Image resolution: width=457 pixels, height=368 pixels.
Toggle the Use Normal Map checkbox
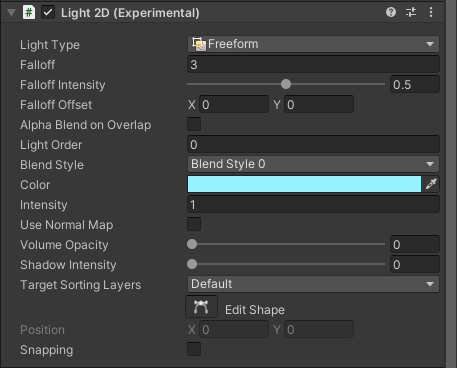194,224
